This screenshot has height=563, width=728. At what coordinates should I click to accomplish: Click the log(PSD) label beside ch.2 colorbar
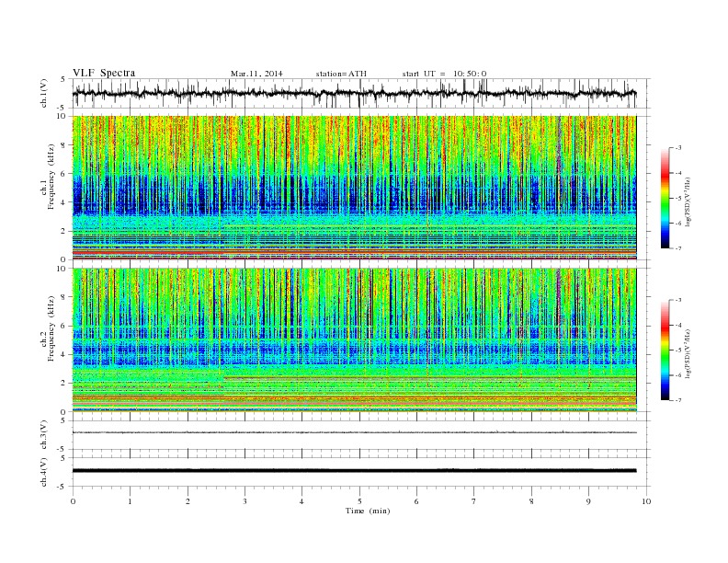688,353
